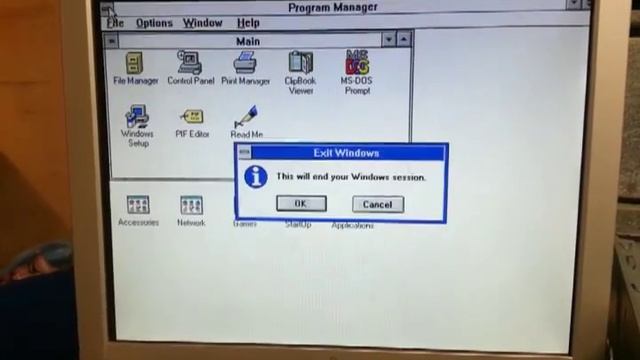
Task: Click the Games group label
Action: coord(245,224)
